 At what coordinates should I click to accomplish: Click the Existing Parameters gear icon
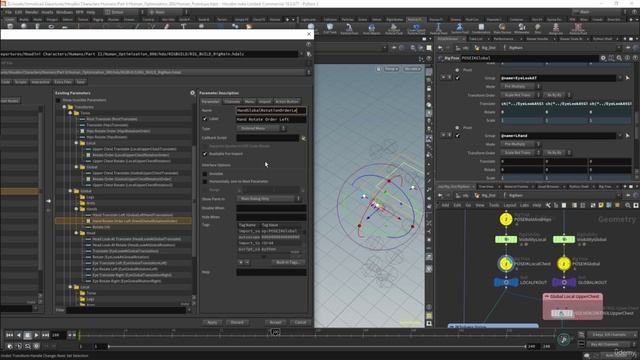(x=192, y=93)
